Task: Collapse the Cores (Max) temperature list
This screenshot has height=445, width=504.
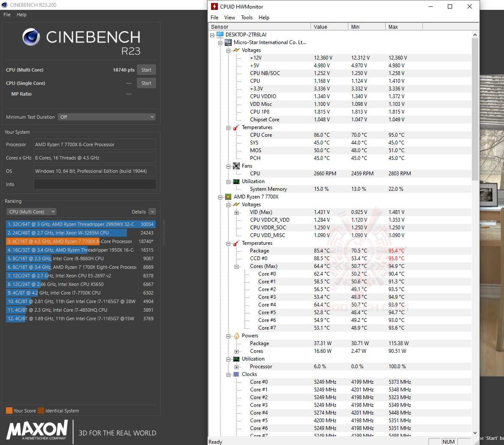Action: [x=237, y=266]
